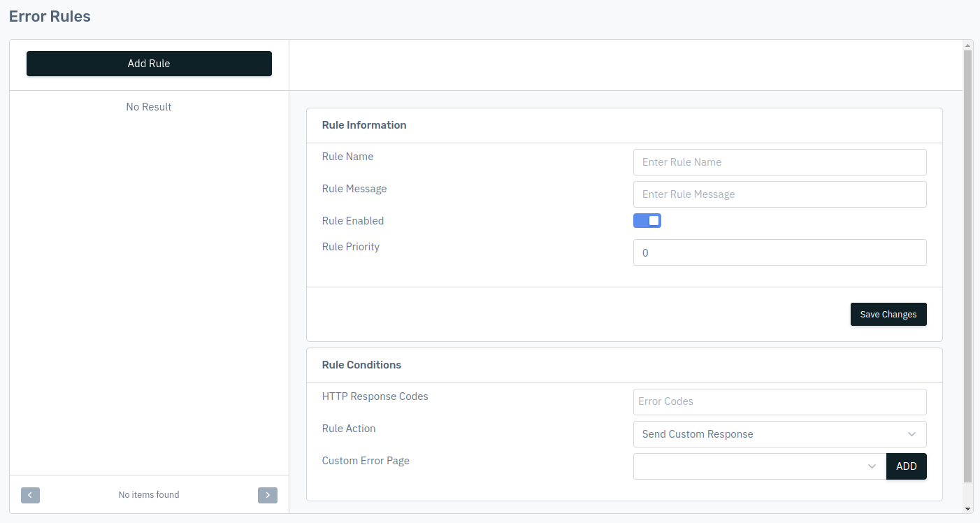
Task: Expand the Custom Error Page dropdown
Action: pyautogui.click(x=760, y=466)
